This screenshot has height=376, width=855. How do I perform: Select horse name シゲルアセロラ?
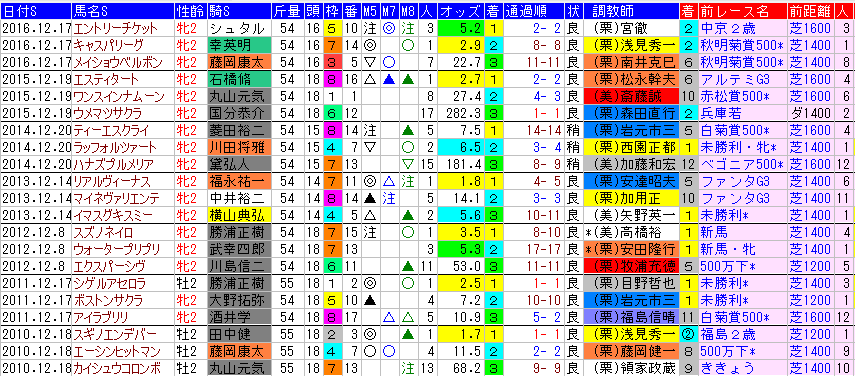[109, 283]
